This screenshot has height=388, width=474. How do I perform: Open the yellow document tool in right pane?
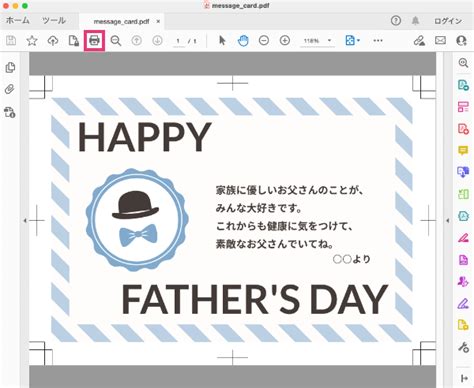click(x=463, y=325)
